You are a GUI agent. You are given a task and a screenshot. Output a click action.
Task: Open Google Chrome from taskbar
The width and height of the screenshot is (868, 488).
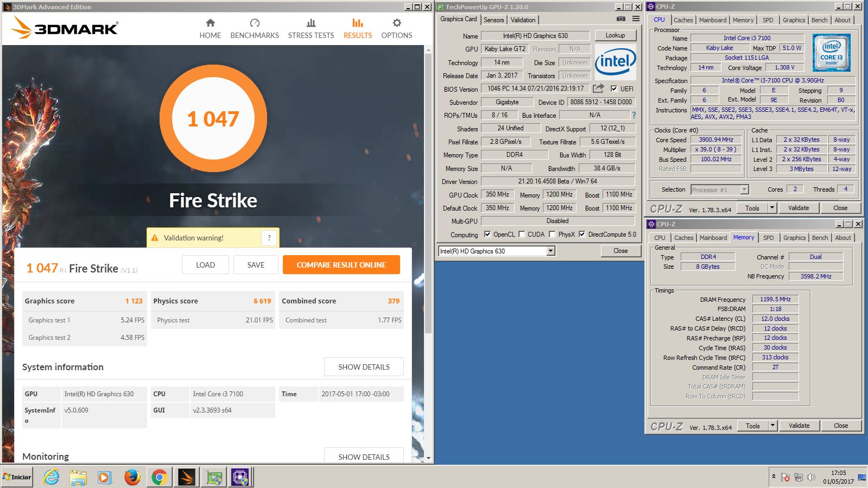(x=159, y=477)
